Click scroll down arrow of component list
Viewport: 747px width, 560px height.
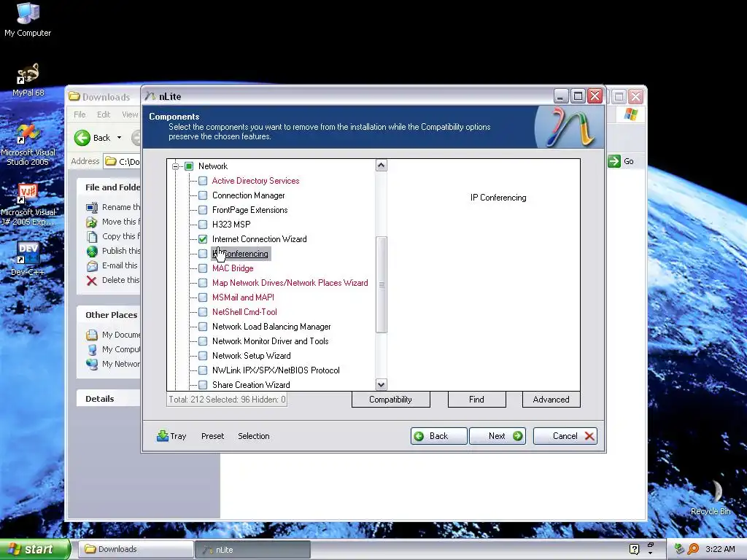pyautogui.click(x=381, y=384)
